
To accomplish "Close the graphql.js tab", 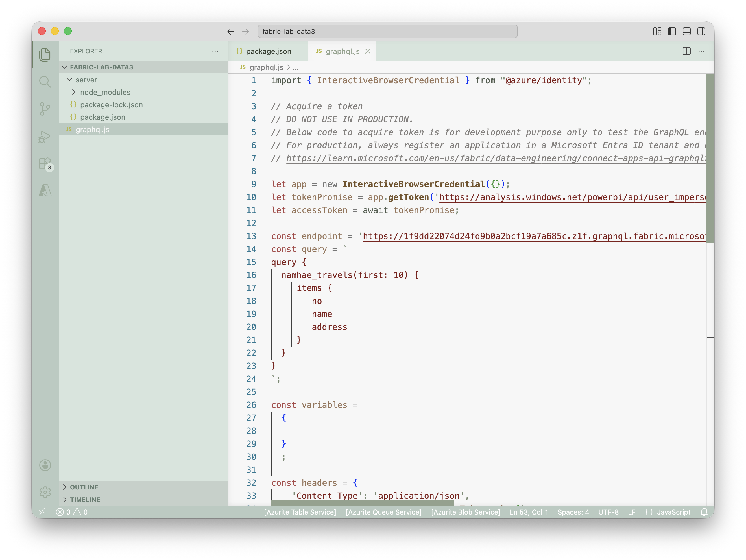I will click(x=368, y=51).
